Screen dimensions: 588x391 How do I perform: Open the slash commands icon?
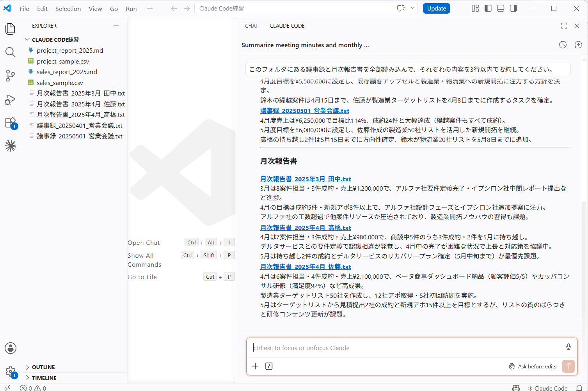pos(269,366)
